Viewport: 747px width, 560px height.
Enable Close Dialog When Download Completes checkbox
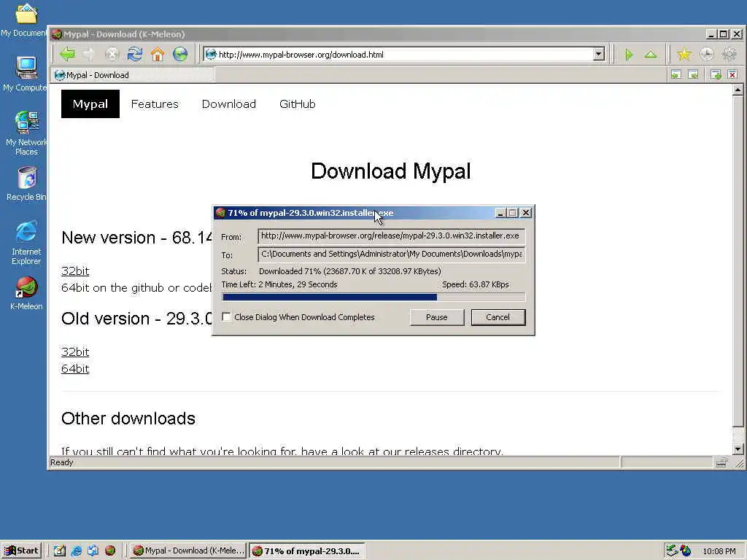click(227, 317)
